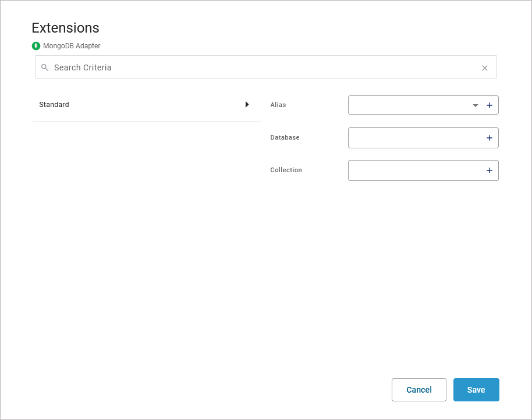Select the Standard category item
532x420 pixels.
[54, 105]
